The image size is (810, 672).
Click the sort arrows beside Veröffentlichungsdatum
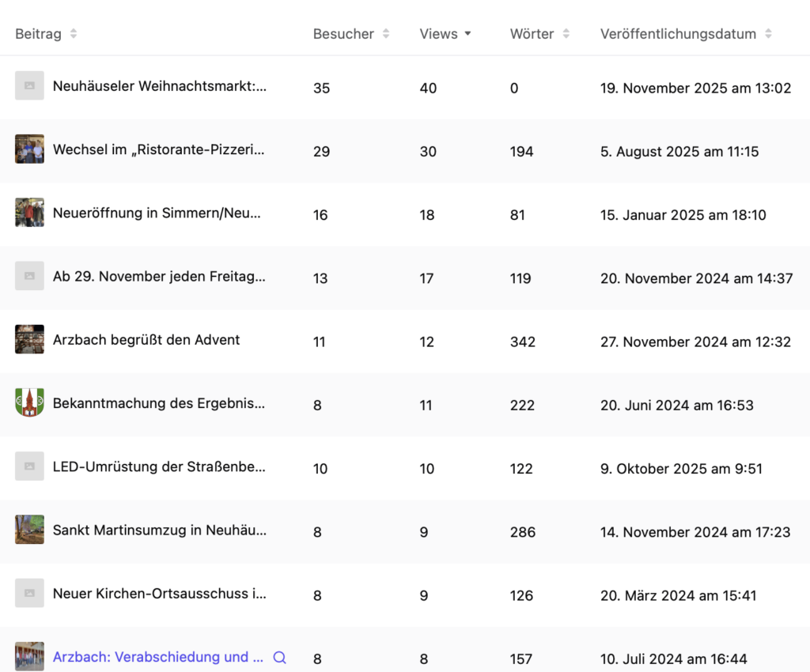tap(768, 34)
